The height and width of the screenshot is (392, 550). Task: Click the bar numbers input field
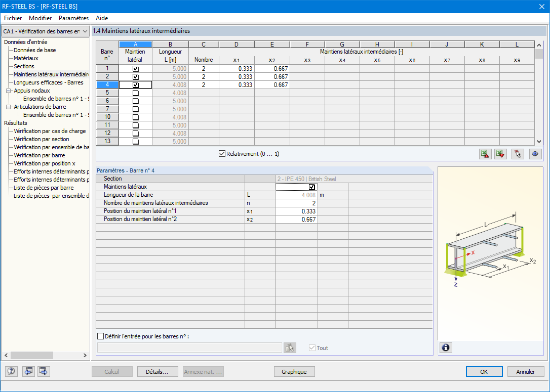click(x=189, y=347)
